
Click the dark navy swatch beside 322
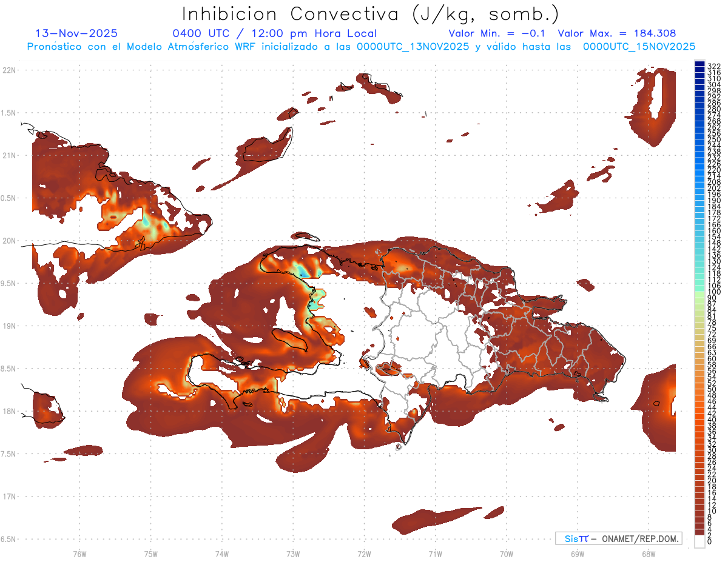[x=700, y=64]
